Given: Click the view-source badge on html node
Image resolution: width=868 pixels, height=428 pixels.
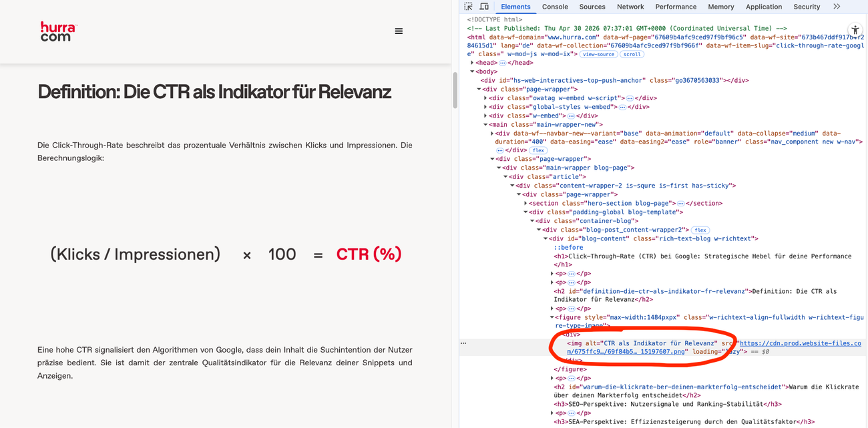Looking at the screenshot, I should (598, 54).
